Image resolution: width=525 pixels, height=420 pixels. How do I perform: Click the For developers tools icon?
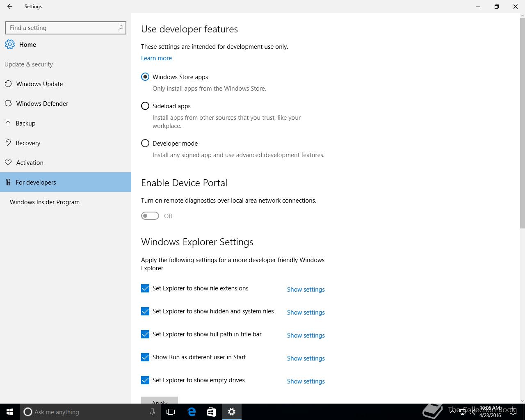coord(8,183)
